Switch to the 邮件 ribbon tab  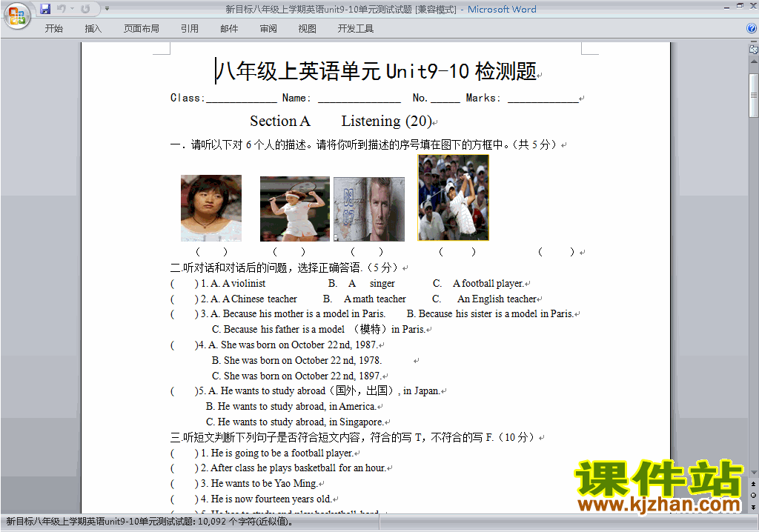[229, 29]
